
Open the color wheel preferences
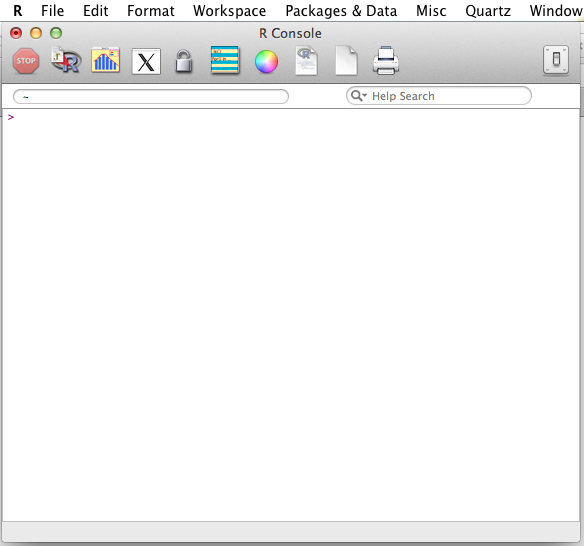click(x=266, y=61)
